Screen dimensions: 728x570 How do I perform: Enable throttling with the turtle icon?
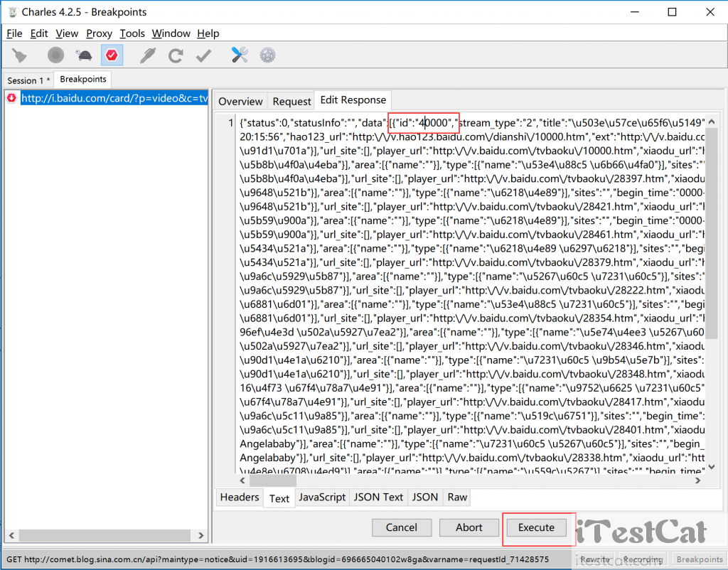pyautogui.click(x=84, y=55)
